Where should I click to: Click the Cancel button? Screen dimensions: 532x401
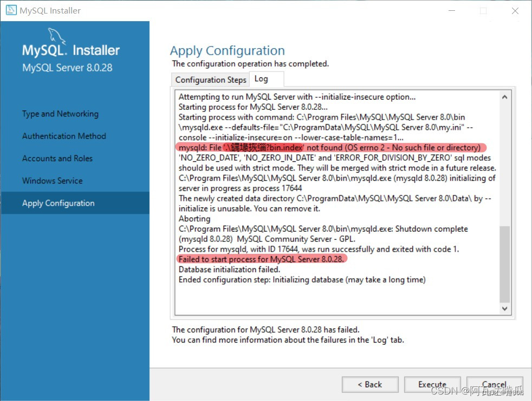tap(494, 384)
